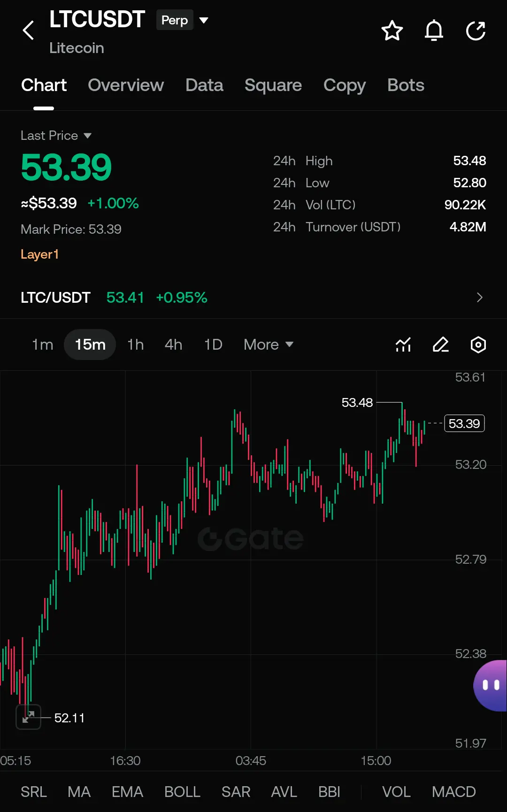Toggle the BBI indicator

point(329,792)
